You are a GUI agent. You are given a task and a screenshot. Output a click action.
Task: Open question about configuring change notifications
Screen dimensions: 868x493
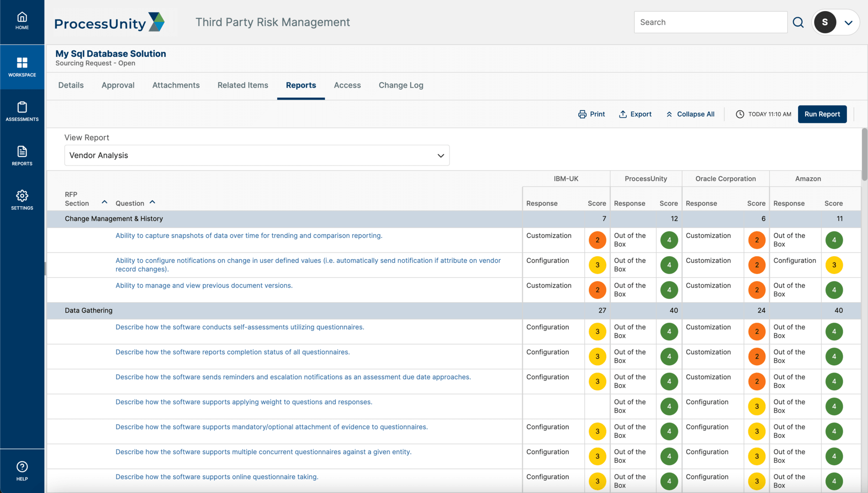pyautogui.click(x=308, y=265)
